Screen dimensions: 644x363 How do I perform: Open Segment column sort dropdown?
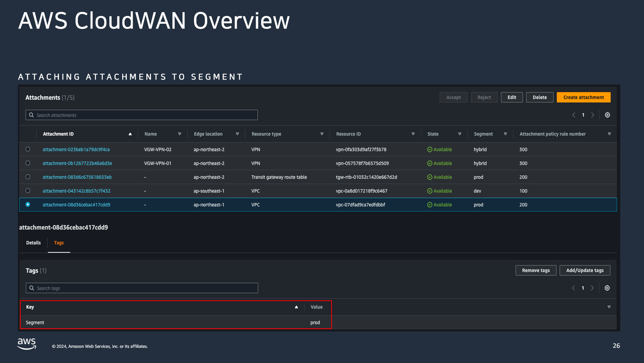tap(505, 134)
